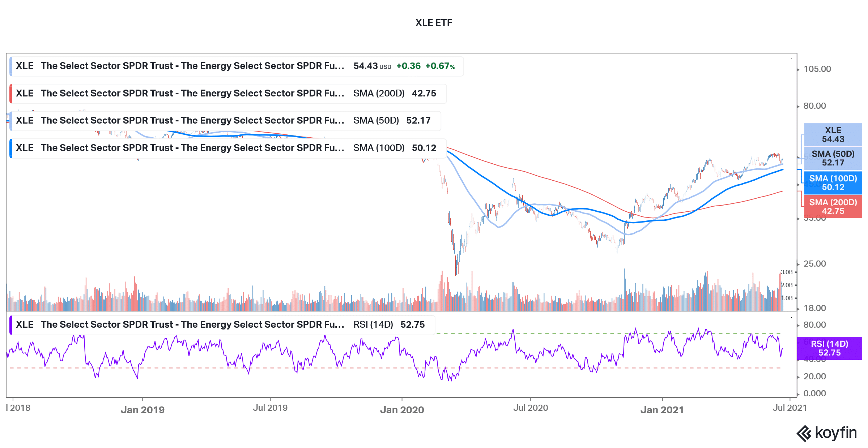
Task: Select the RSI (14D) 52.75 legend row
Action: 222,325
